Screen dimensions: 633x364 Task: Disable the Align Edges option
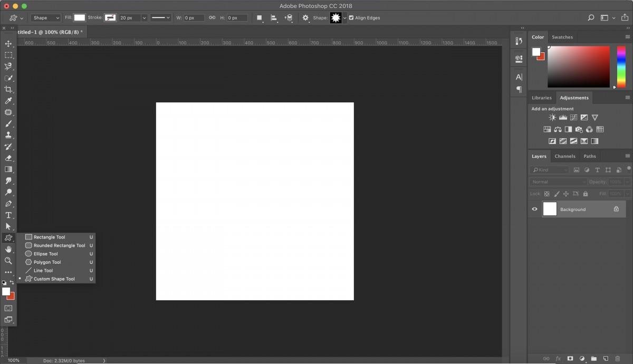[x=351, y=17]
